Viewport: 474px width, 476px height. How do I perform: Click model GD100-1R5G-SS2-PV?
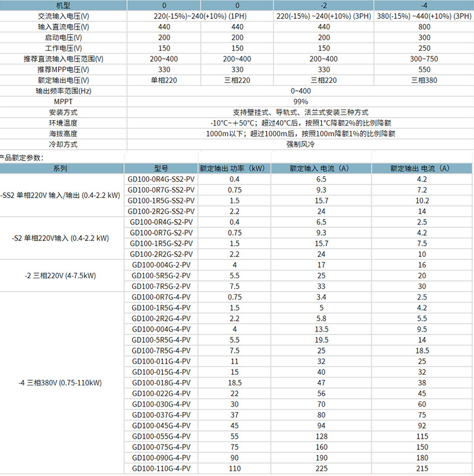[161, 201]
